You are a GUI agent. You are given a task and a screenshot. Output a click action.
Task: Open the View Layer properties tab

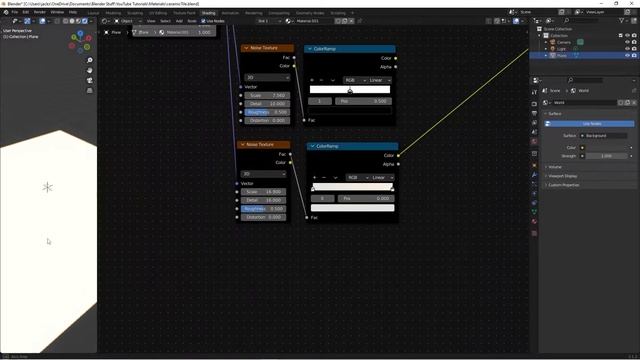click(534, 122)
